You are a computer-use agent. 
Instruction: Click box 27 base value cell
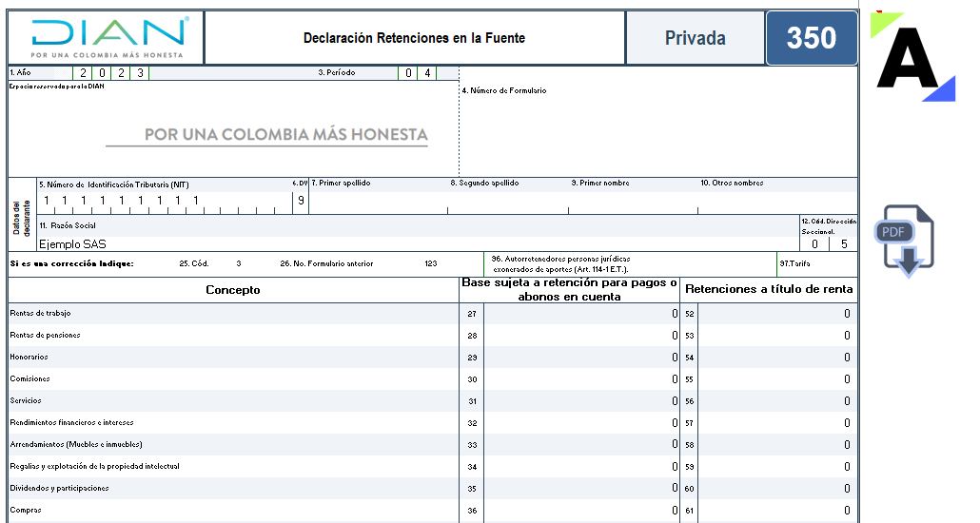click(x=582, y=314)
